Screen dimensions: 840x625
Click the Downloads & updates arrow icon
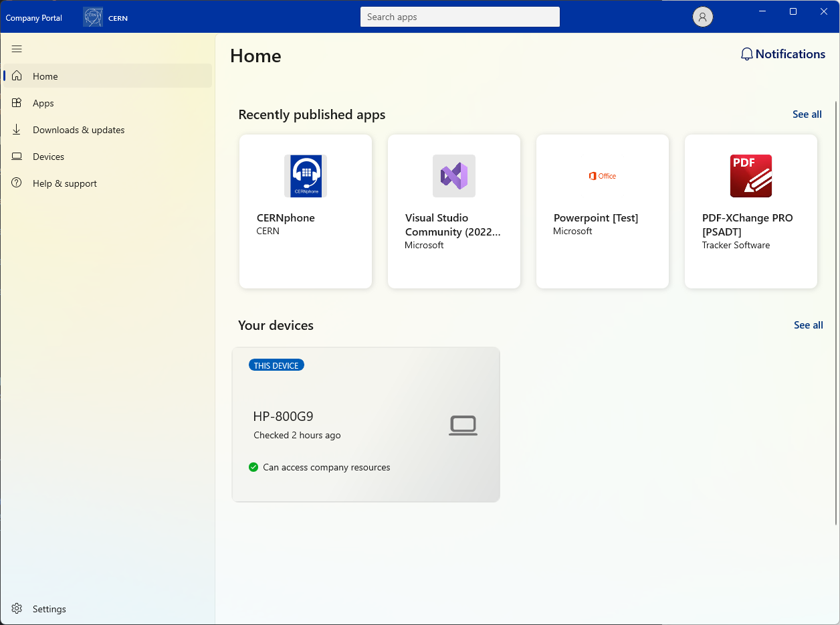[x=17, y=130]
